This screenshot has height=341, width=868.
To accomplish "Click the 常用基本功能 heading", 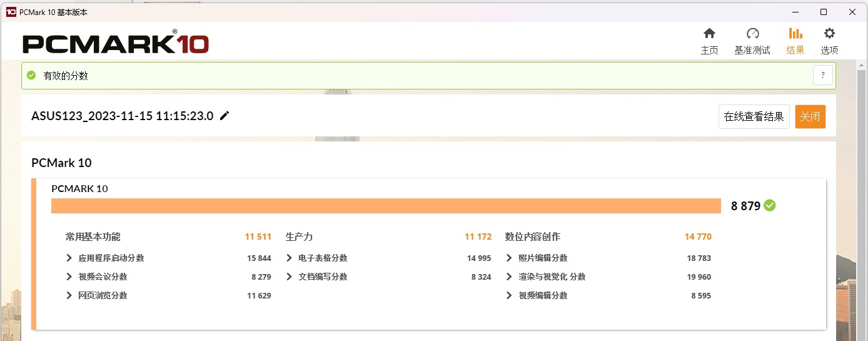I will pos(93,237).
